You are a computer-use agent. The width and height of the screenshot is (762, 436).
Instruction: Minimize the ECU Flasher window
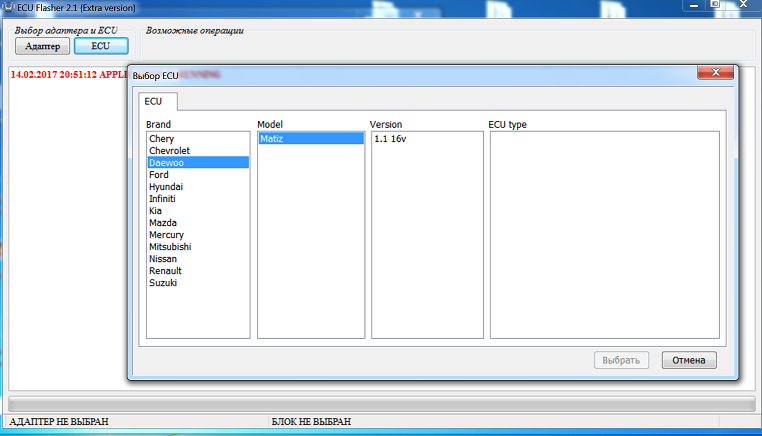pos(694,5)
